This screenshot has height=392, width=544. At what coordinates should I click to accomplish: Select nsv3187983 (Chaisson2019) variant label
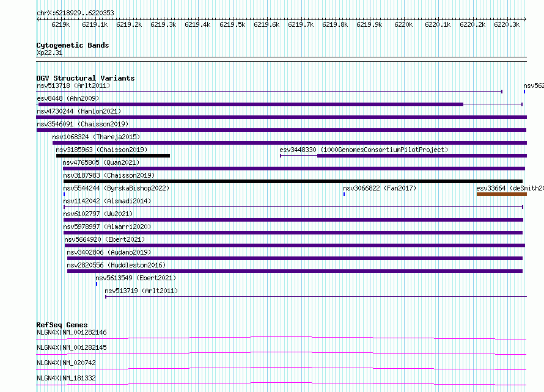(109, 175)
